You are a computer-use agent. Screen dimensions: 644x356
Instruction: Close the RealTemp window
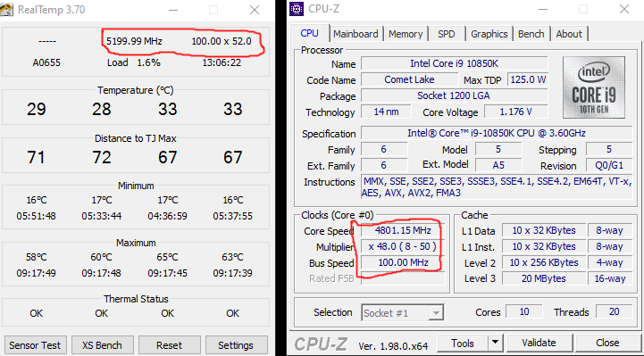255,10
